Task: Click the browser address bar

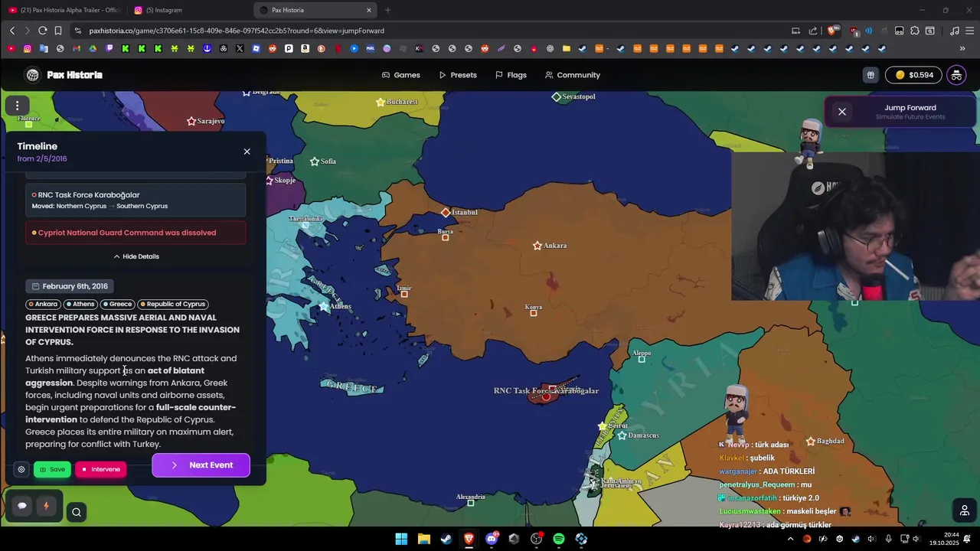Action: [429, 31]
